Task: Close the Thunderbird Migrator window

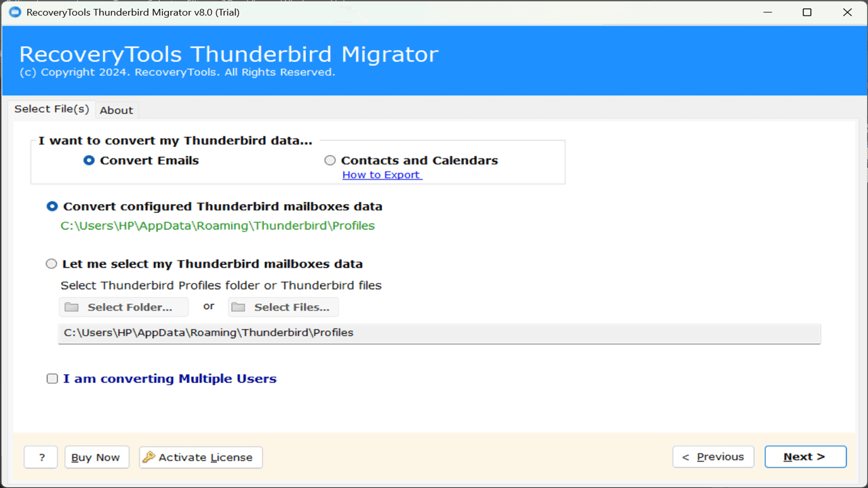Action: click(847, 12)
